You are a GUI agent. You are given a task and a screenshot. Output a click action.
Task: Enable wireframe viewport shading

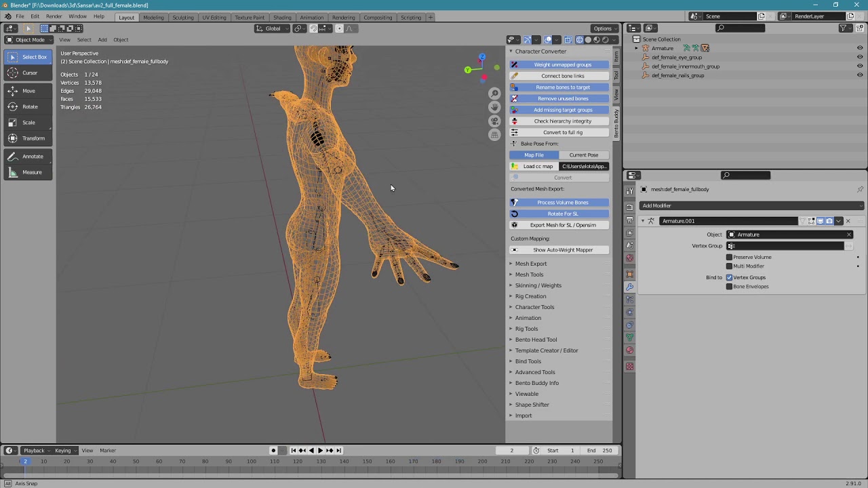coord(580,39)
